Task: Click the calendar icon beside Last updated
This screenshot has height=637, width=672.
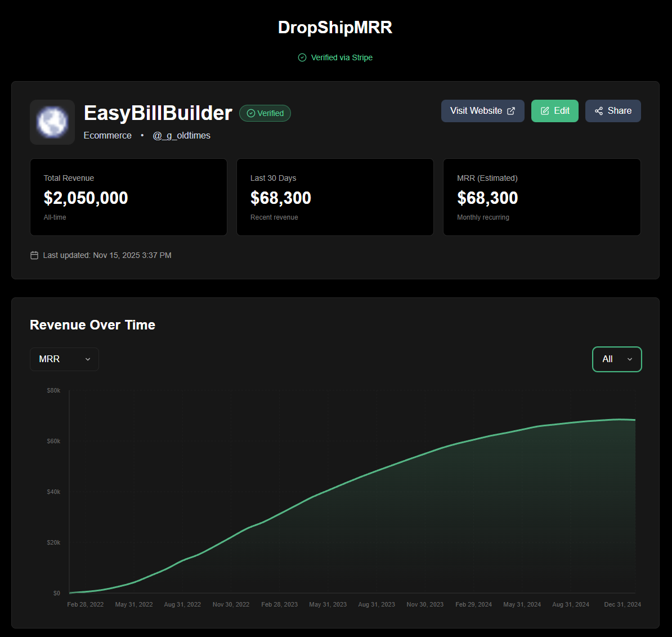Action: click(34, 255)
